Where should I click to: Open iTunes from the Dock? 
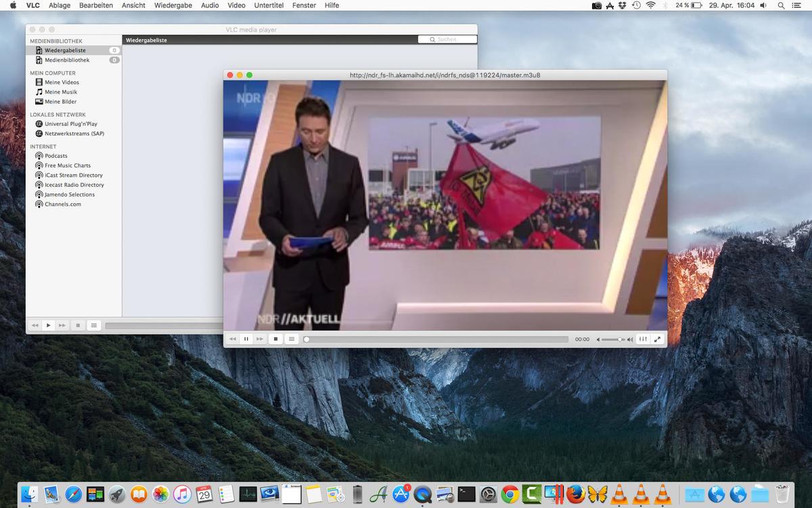182,494
